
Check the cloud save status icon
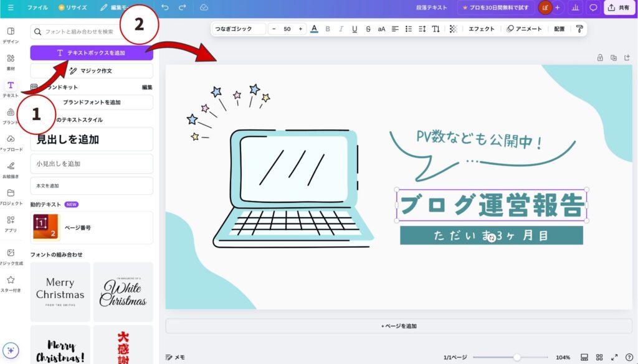(204, 7)
